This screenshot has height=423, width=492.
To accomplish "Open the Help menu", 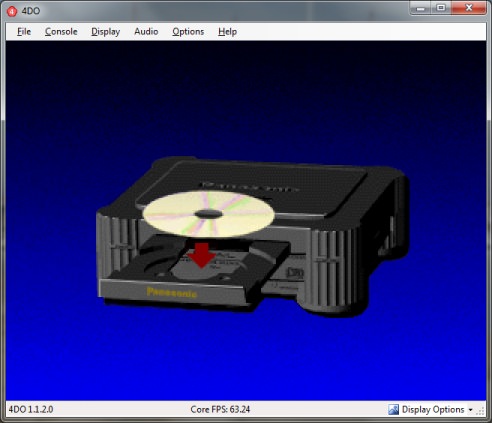I will coord(227,32).
